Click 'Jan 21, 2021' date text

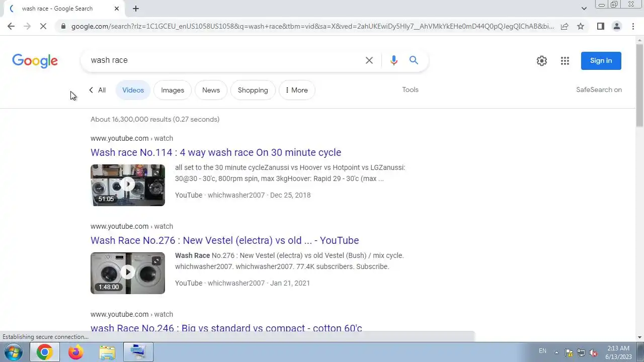point(290,283)
